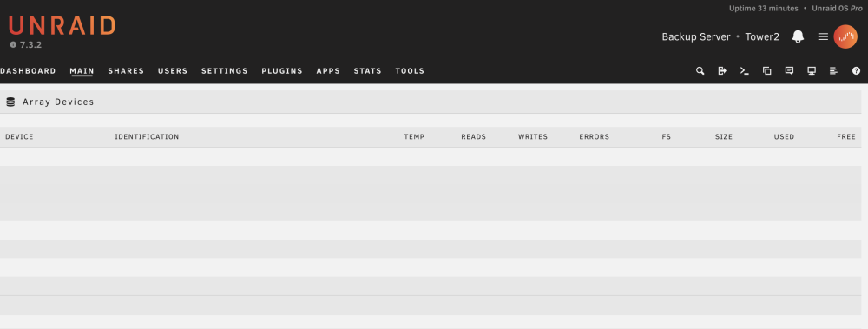Screen dimensions: 868x329
Task: Open the Settings tab
Action: tap(224, 71)
